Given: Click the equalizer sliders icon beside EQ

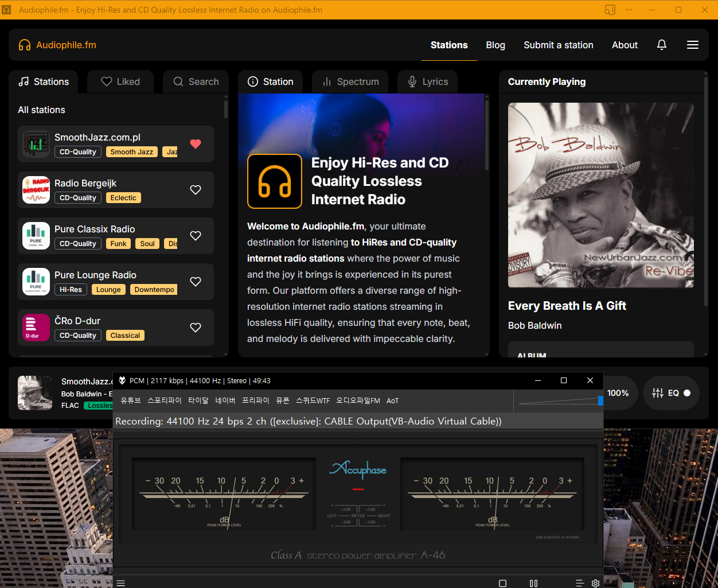Looking at the screenshot, I should click(x=658, y=393).
